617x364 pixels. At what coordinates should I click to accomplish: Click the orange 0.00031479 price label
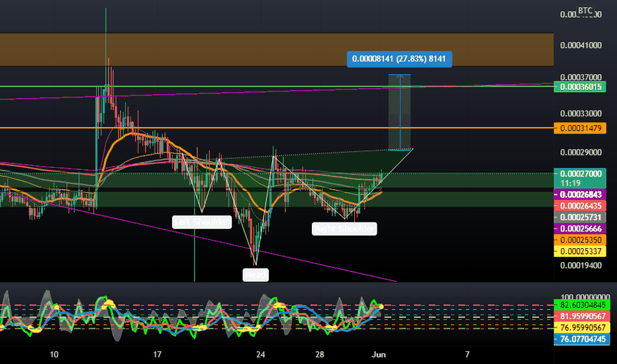tap(580, 128)
